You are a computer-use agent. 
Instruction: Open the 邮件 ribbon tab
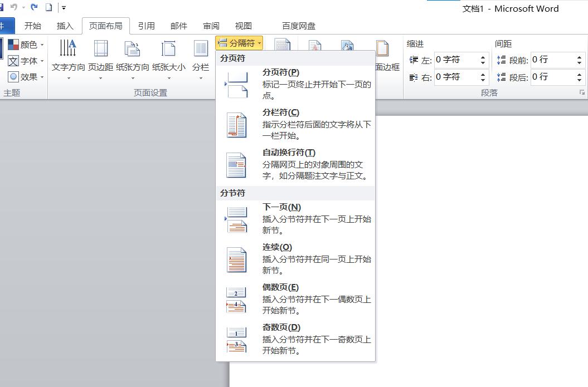coord(178,25)
